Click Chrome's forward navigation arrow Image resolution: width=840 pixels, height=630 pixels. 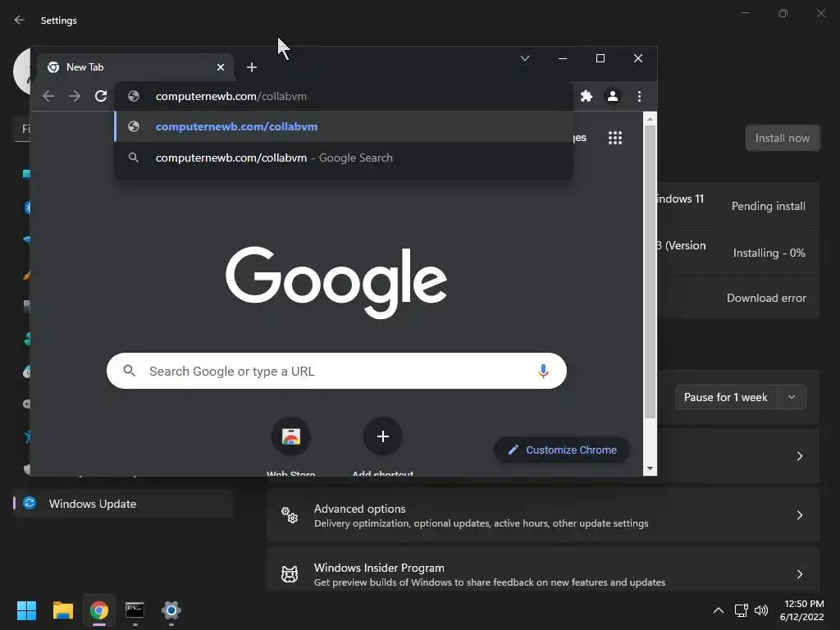[75, 97]
